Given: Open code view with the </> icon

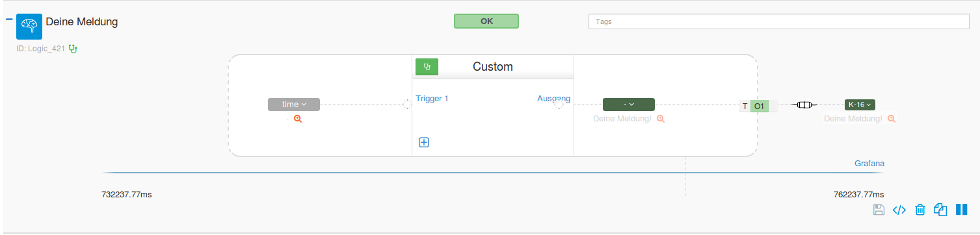Looking at the screenshot, I should 899,210.
